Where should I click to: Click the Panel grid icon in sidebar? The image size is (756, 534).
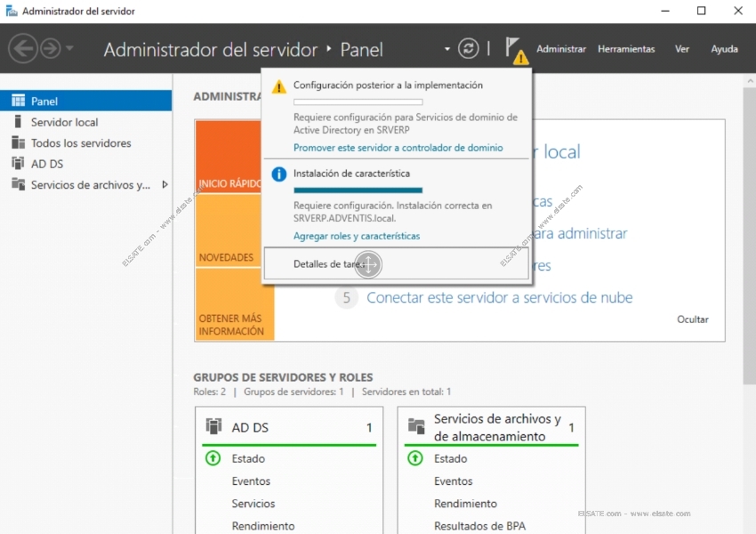tap(19, 101)
